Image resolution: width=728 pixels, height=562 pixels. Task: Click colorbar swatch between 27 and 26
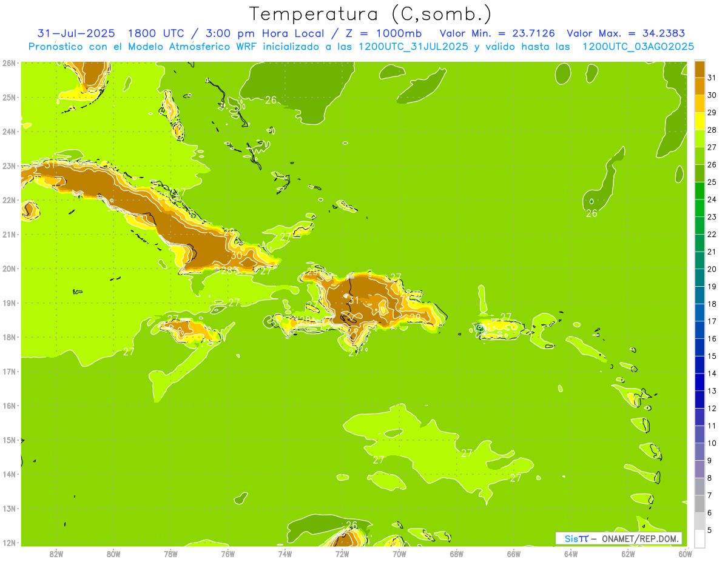click(x=700, y=156)
